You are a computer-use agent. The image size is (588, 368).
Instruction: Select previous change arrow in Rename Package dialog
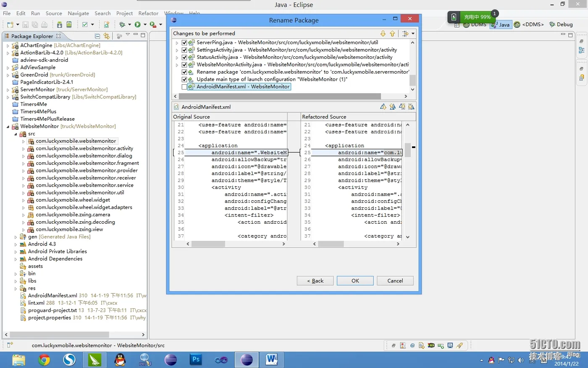pyautogui.click(x=392, y=34)
